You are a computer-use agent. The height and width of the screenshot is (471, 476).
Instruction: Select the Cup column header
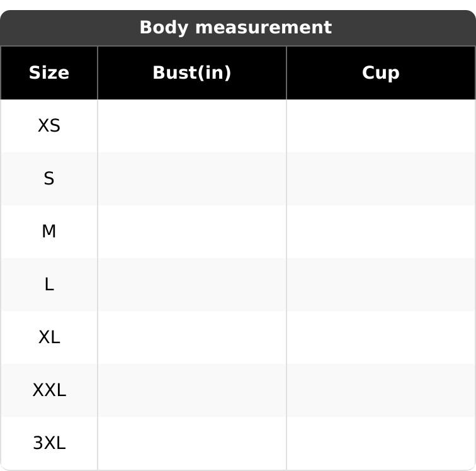point(381,73)
